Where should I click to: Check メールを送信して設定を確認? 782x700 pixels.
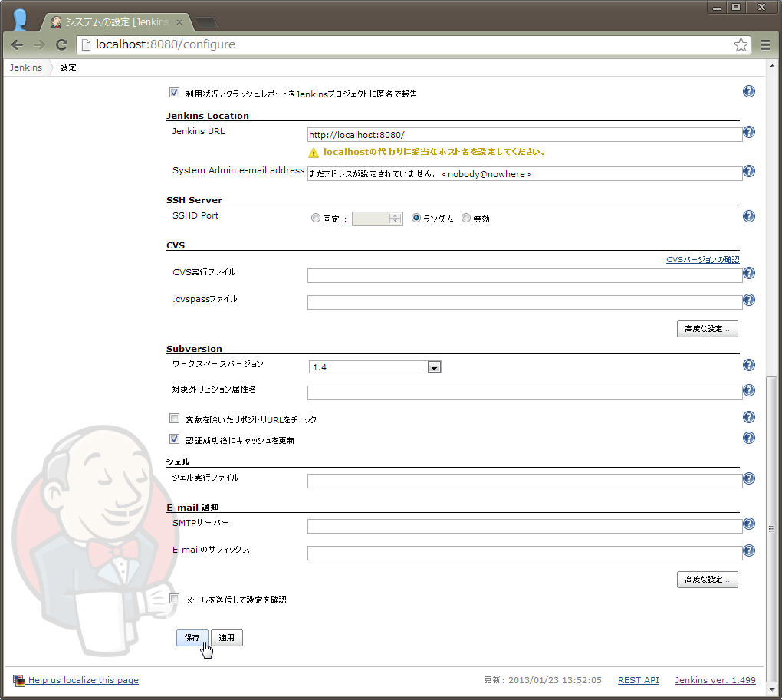click(174, 599)
